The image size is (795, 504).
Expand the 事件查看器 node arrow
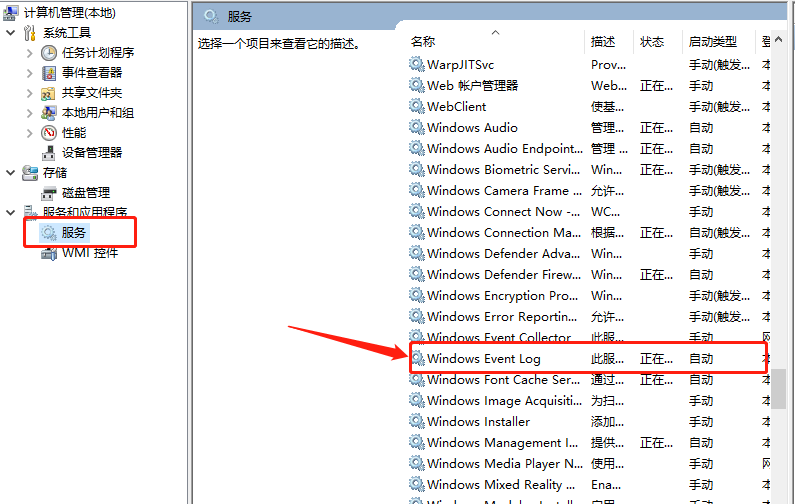[x=29, y=73]
